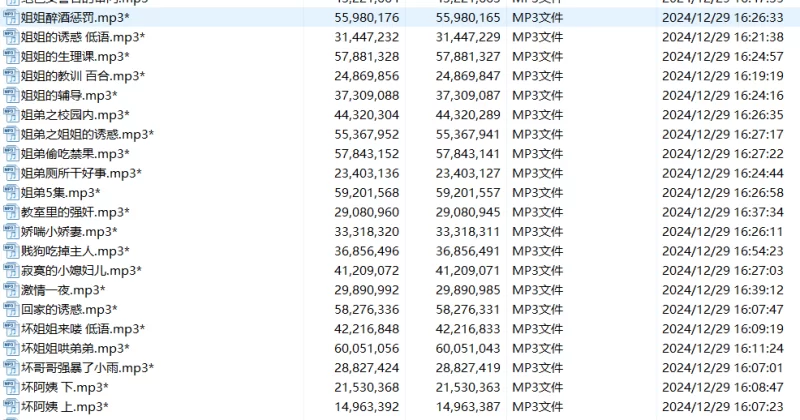Click the size value 31,447,232
This screenshot has height=420, width=800.
[367, 37]
